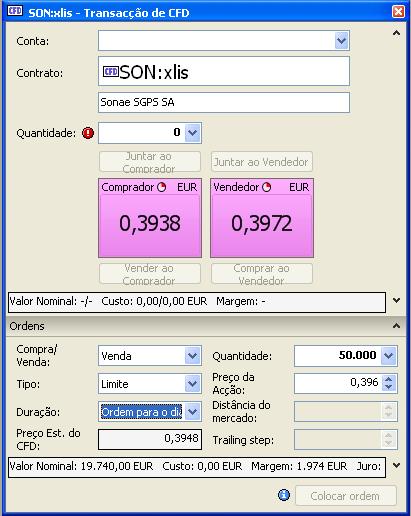Click the red warning icon next to Quantidade
The image size is (411, 516).
click(88, 133)
